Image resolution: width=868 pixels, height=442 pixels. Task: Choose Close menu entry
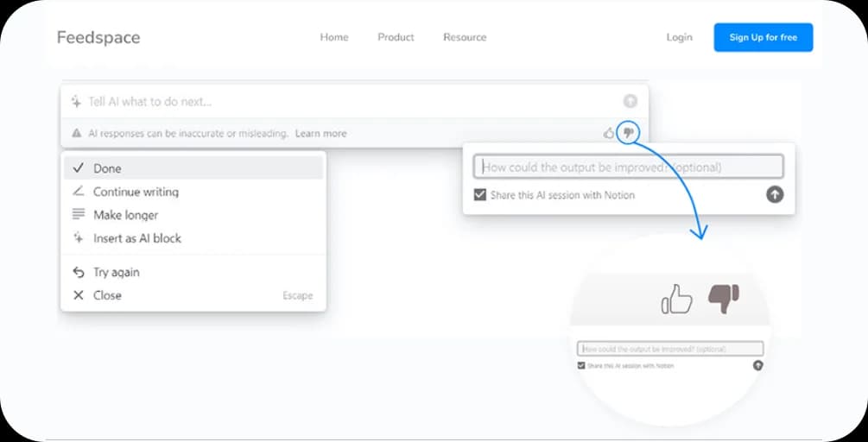(x=193, y=295)
